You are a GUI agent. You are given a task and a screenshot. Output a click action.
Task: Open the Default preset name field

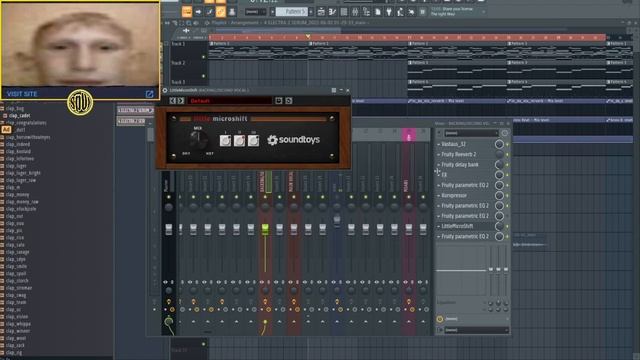pyautogui.click(x=230, y=100)
